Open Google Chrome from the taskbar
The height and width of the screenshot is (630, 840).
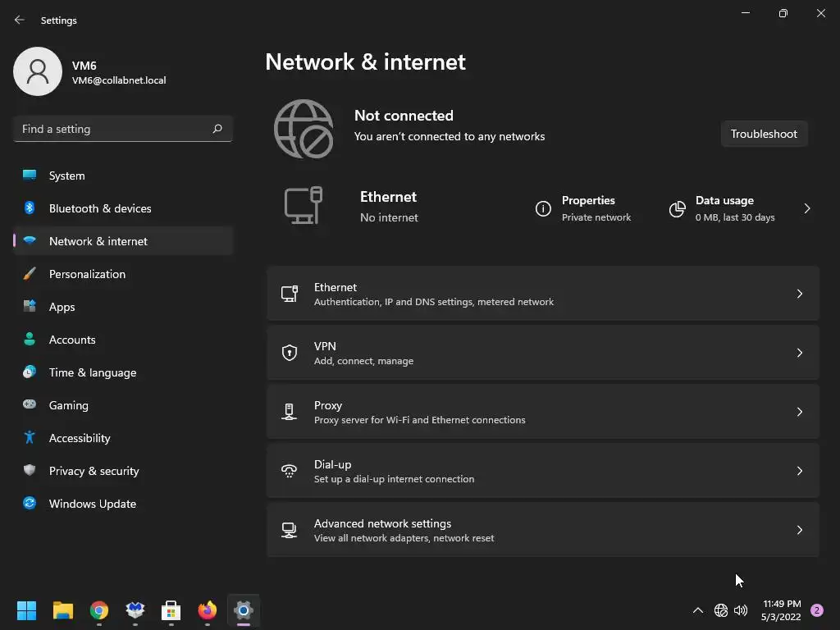(x=99, y=610)
